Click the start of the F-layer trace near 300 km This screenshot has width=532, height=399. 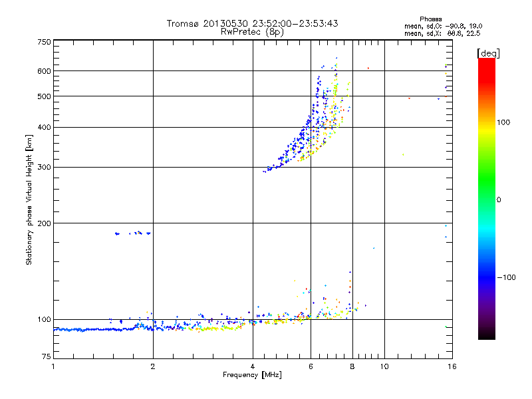[267, 170]
